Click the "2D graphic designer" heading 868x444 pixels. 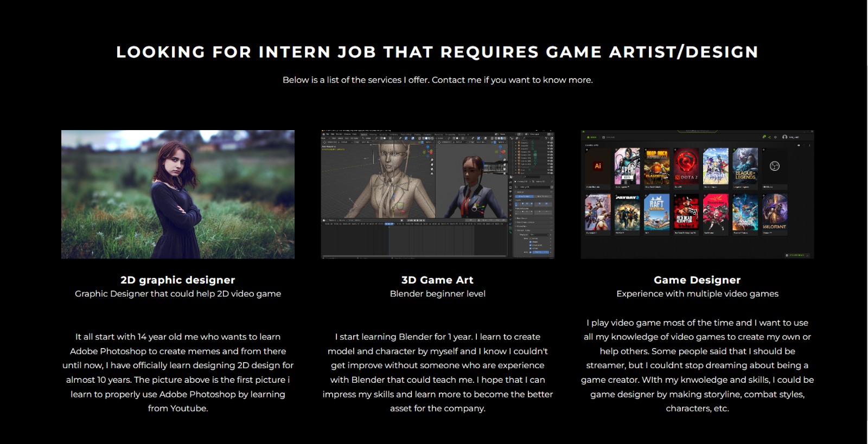178,280
